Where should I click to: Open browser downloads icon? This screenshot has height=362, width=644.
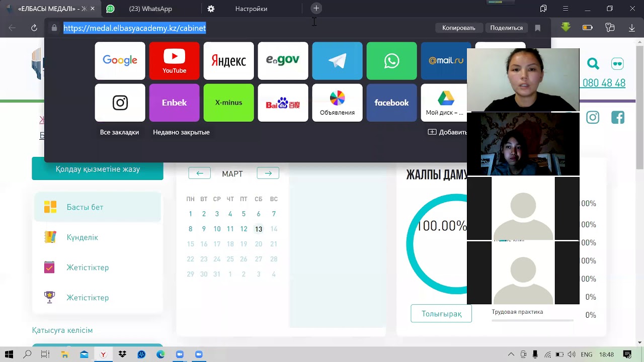(x=632, y=28)
